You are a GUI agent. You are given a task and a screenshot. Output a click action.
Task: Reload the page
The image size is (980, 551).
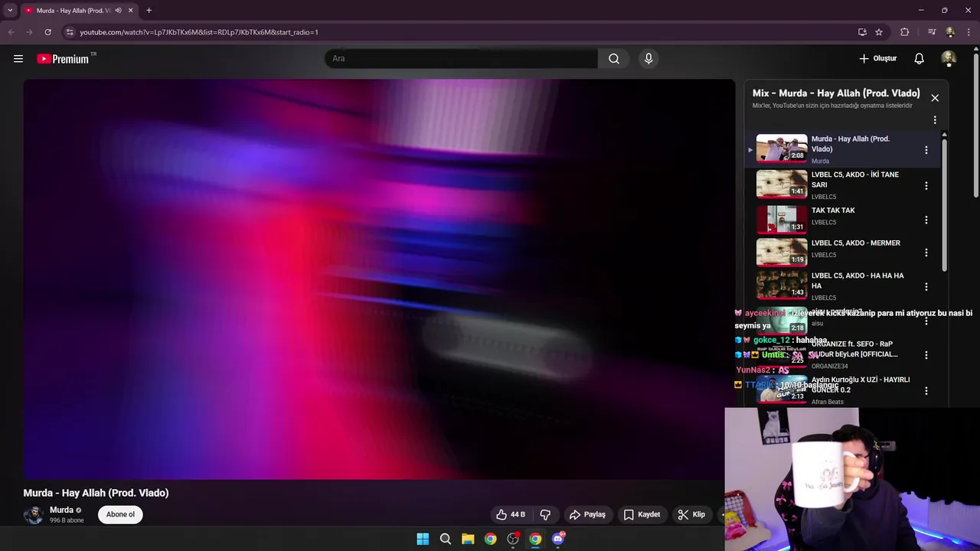click(x=47, y=32)
